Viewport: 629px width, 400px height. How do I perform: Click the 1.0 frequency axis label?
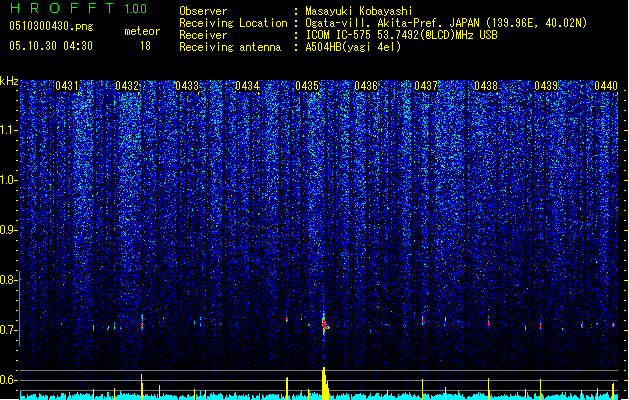pos(8,180)
